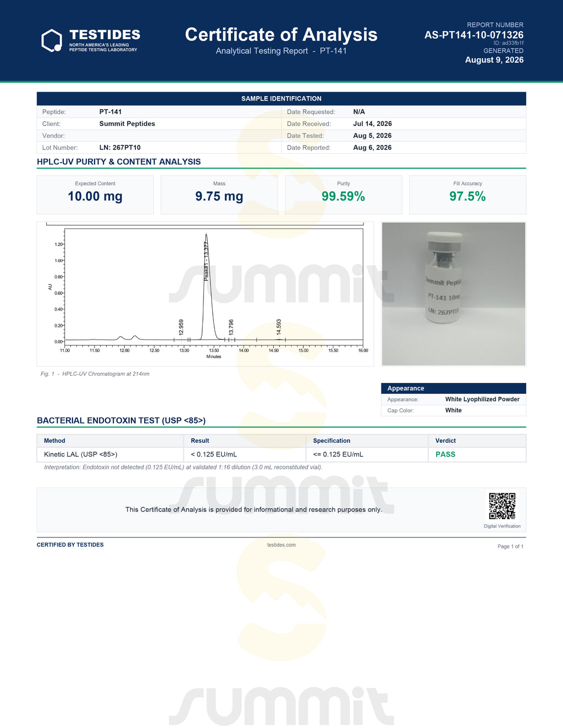Click the Fig. 1 chromatogram caption
The image size is (563, 728).
[x=95, y=374]
